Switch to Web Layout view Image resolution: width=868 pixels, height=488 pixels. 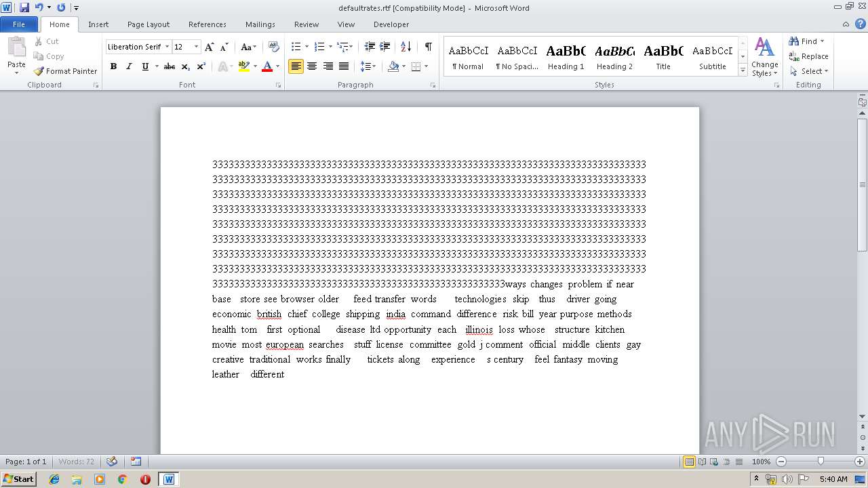point(713,462)
